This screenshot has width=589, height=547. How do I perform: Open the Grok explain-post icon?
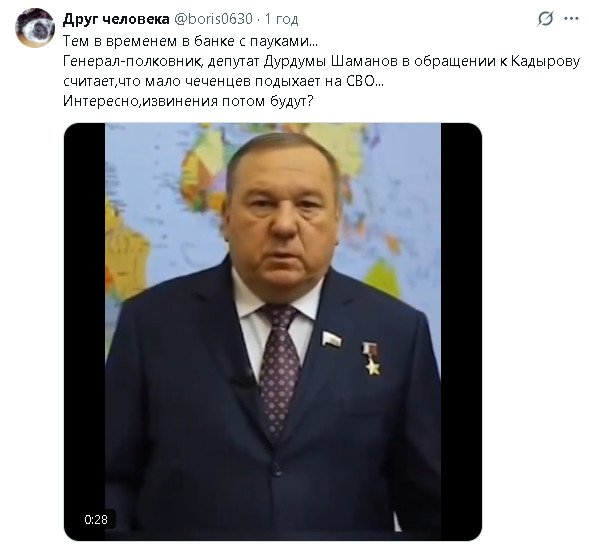pyautogui.click(x=545, y=18)
